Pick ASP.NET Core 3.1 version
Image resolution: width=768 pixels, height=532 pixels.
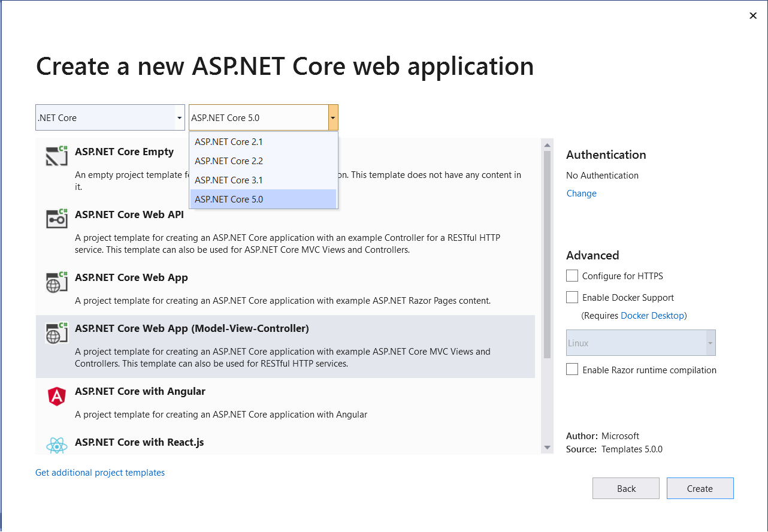pos(264,180)
